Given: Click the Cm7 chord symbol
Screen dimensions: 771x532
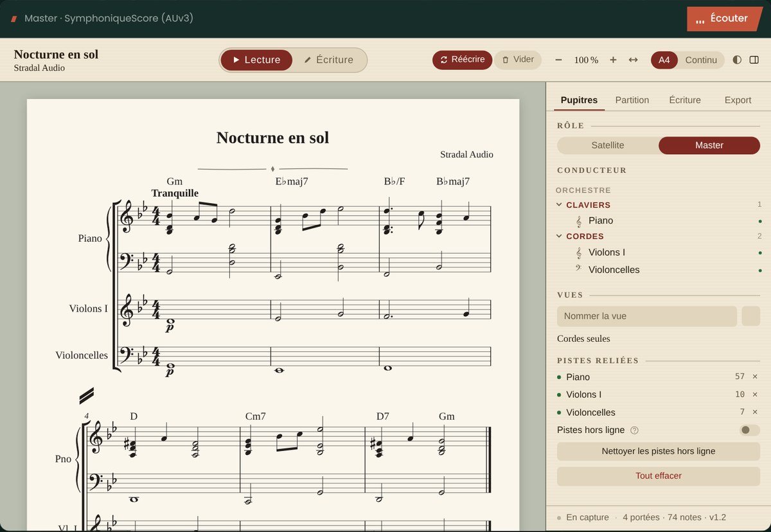Looking at the screenshot, I should pyautogui.click(x=255, y=416).
